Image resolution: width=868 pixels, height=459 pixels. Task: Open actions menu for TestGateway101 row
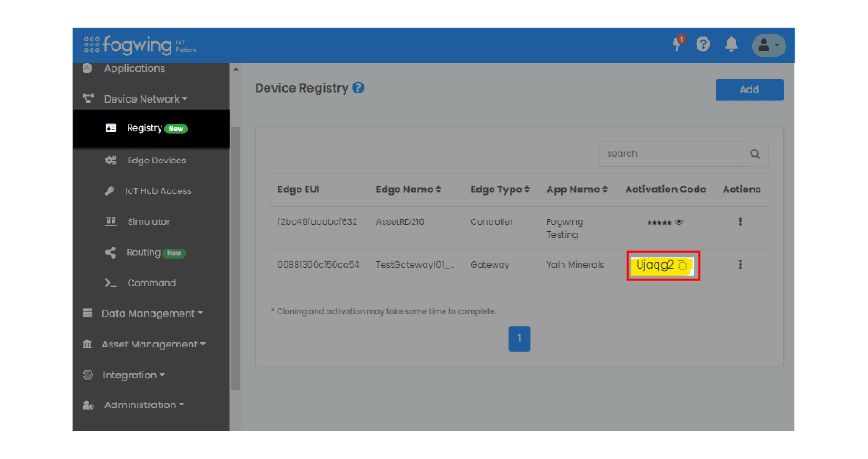(x=740, y=265)
